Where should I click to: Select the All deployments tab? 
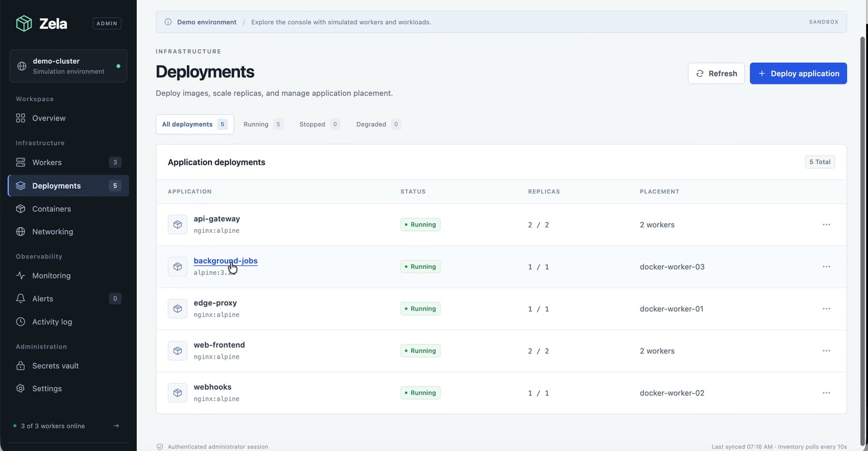[x=195, y=124]
